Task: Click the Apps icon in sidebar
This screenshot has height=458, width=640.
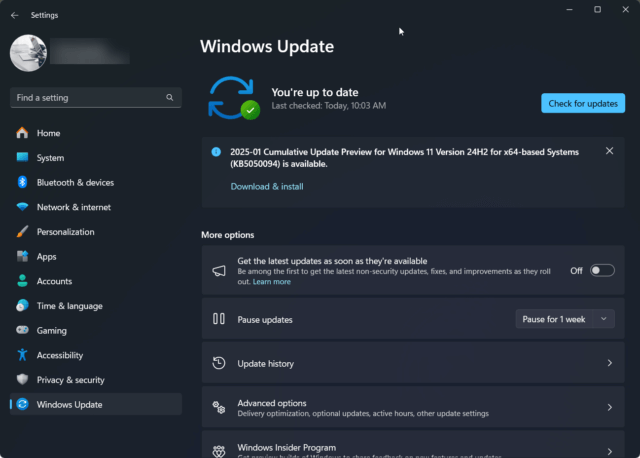Action: (x=22, y=256)
